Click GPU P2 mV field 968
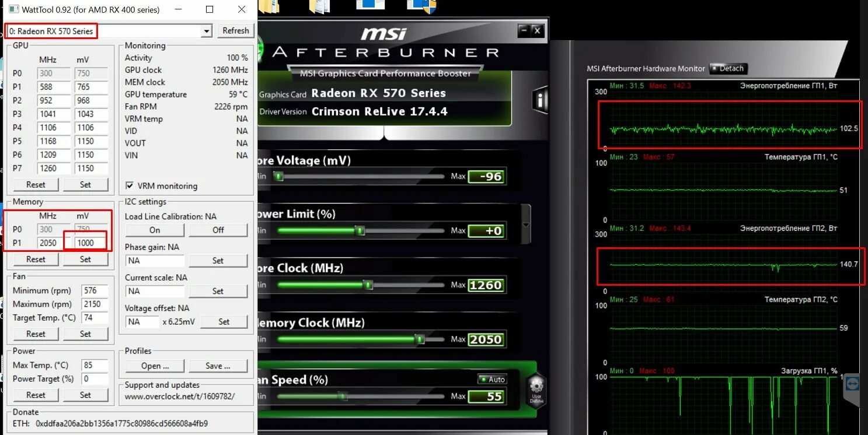Screen dimensions: 868x435 (91, 100)
